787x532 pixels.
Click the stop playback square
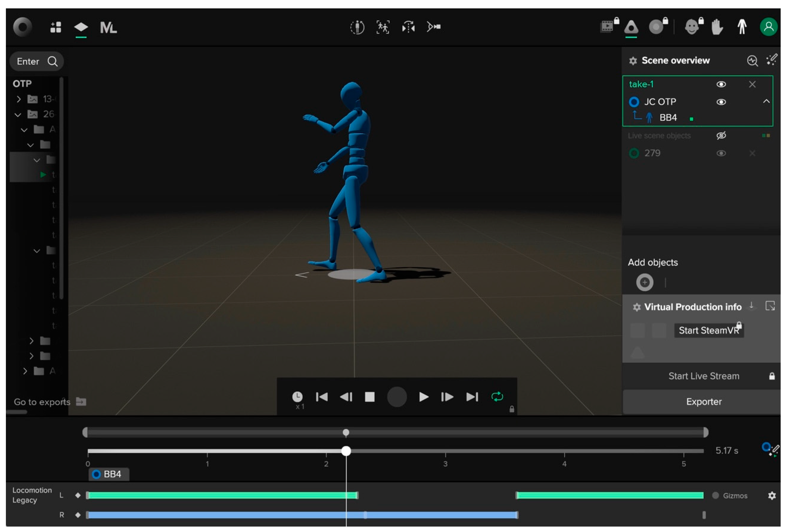[x=369, y=397]
